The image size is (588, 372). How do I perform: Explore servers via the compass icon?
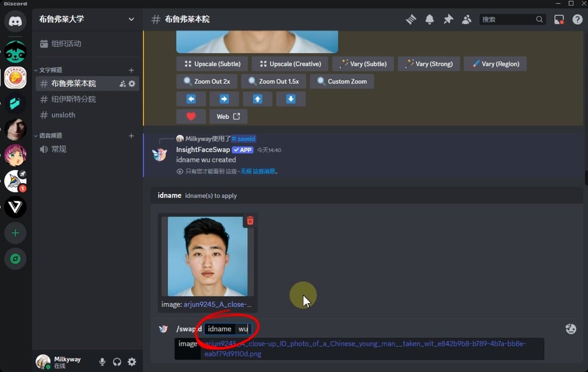tap(15, 259)
